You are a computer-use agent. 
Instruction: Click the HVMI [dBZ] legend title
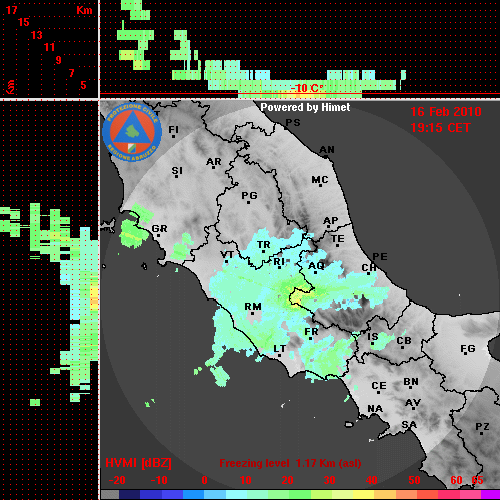tap(138, 463)
